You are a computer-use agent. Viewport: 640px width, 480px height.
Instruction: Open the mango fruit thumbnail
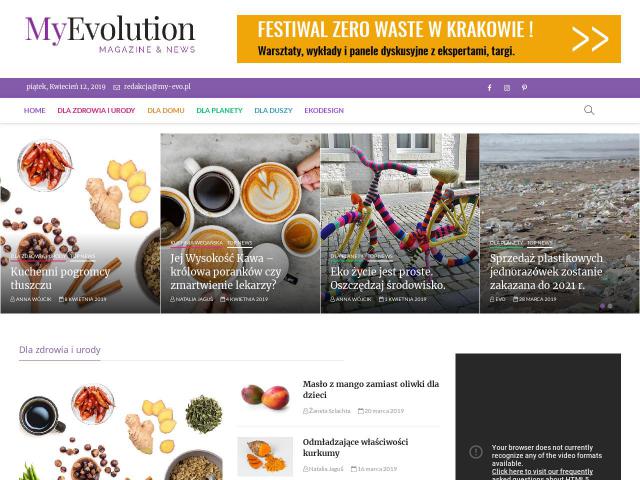[x=265, y=397]
